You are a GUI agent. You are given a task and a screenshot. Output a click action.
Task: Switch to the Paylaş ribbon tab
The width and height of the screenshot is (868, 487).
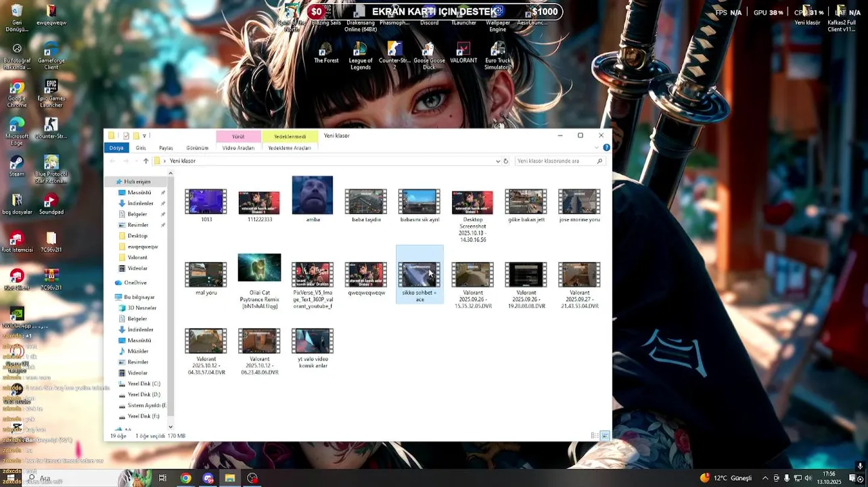(x=166, y=147)
